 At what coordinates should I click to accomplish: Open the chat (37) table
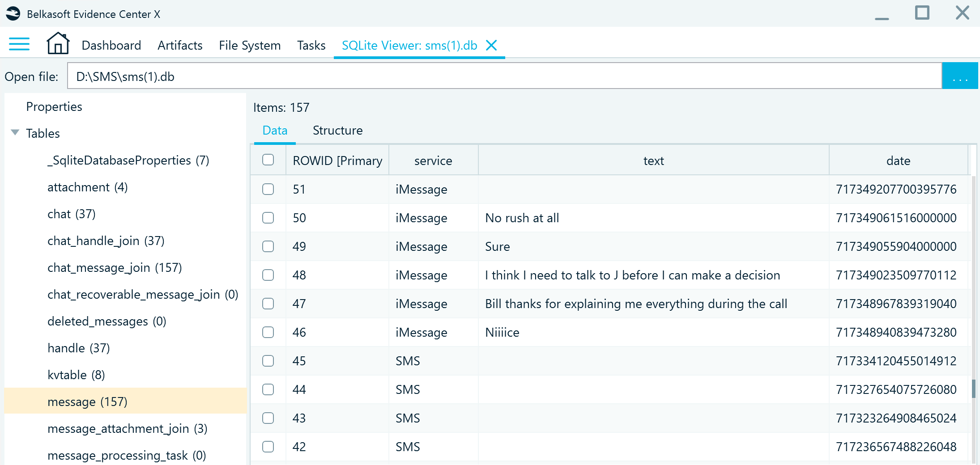pos(72,214)
